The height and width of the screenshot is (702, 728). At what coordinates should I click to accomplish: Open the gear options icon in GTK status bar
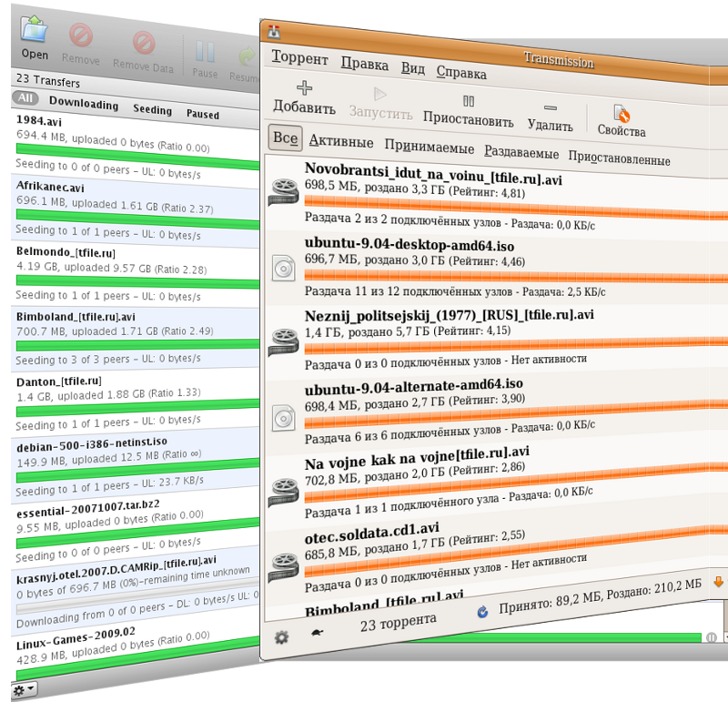(x=281, y=638)
